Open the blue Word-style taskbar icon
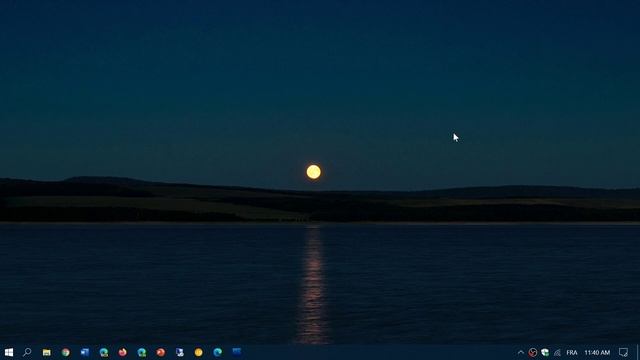 tap(84, 352)
